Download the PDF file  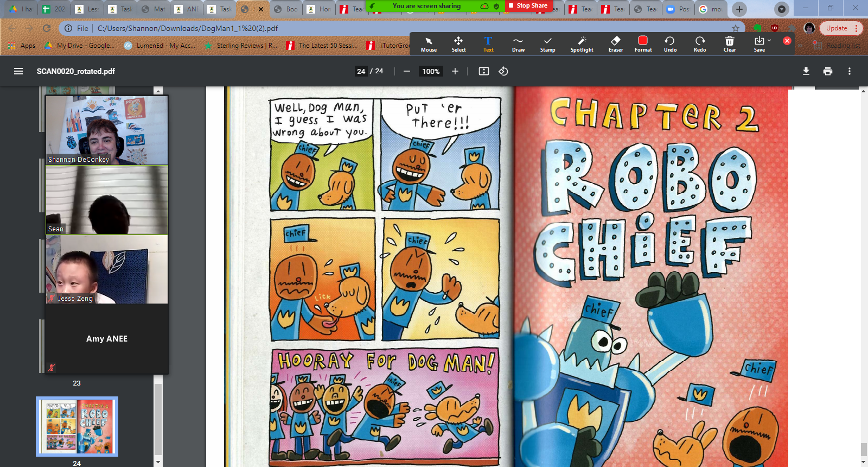806,71
